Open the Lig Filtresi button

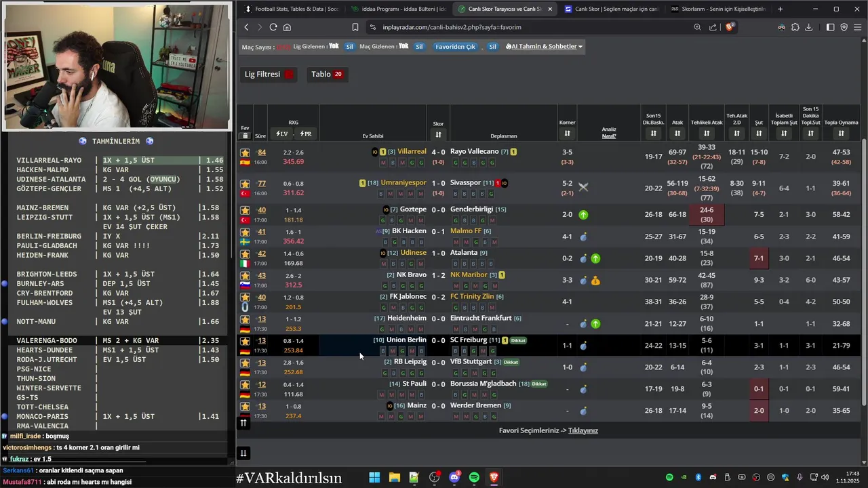269,74
